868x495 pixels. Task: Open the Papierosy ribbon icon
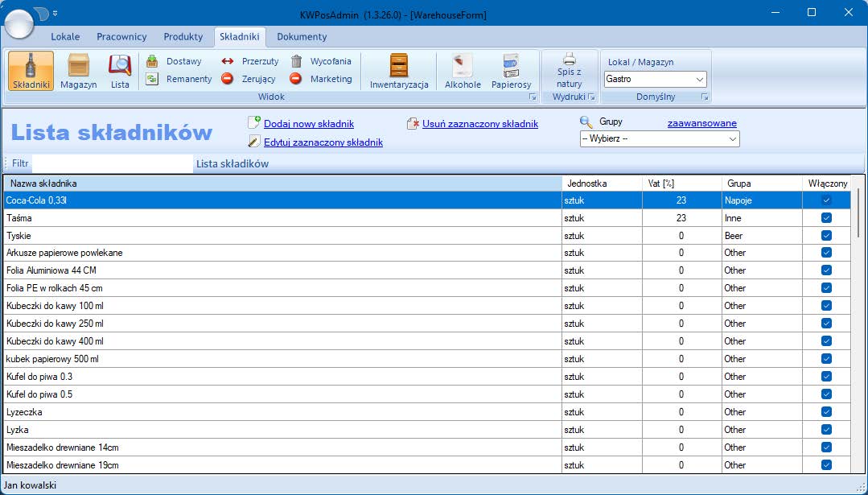511,71
